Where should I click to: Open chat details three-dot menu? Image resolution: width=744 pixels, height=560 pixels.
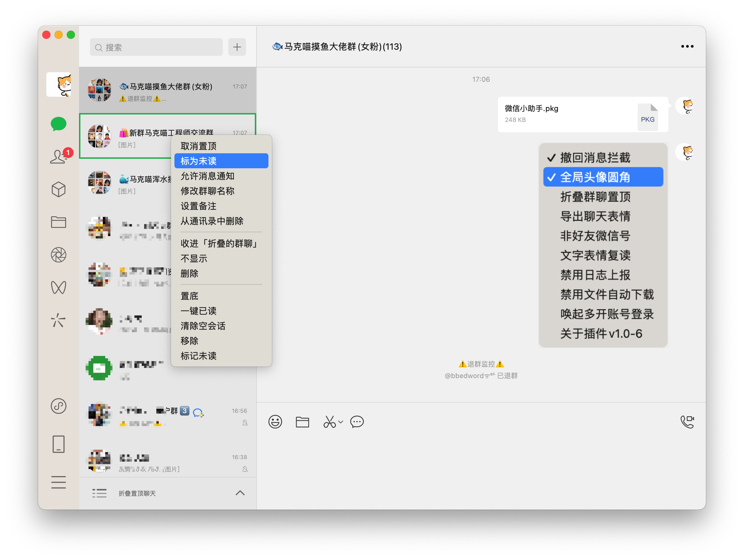pyautogui.click(x=687, y=46)
